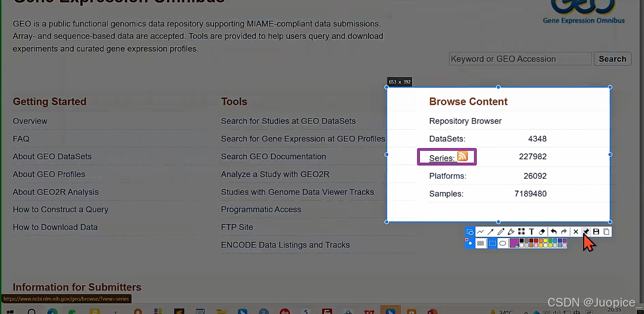The image size is (644, 314).
Task: Save the snip with the floppy disk icon
Action: 596,232
